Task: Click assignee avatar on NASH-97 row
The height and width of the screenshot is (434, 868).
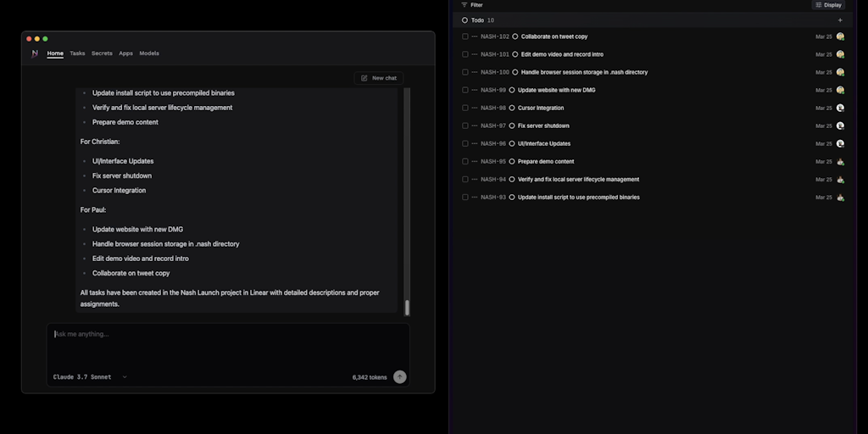Action: 840,125
